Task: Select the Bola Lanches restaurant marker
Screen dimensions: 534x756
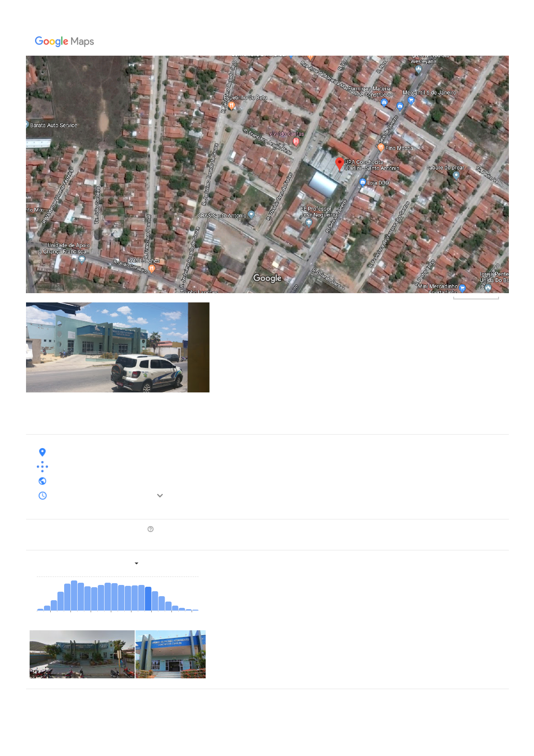Action: click(x=152, y=268)
